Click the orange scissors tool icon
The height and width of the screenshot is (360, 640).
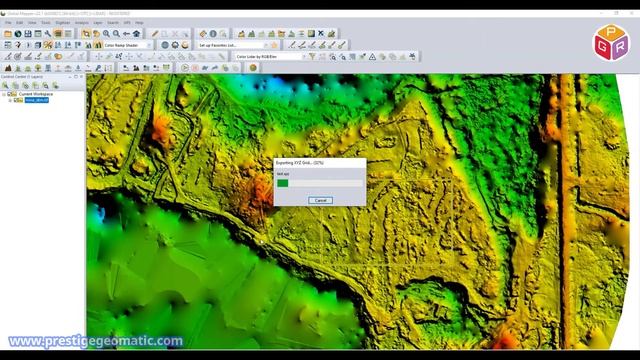(x=48, y=45)
